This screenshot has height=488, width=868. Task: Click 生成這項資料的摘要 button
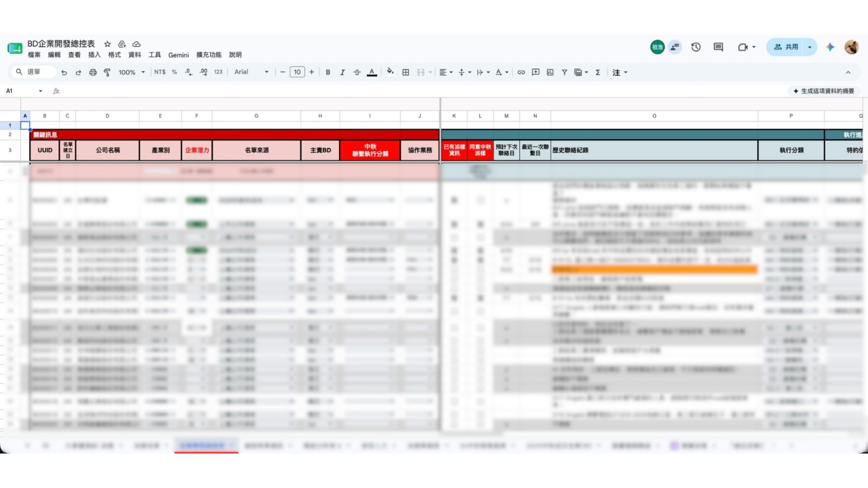tap(824, 91)
